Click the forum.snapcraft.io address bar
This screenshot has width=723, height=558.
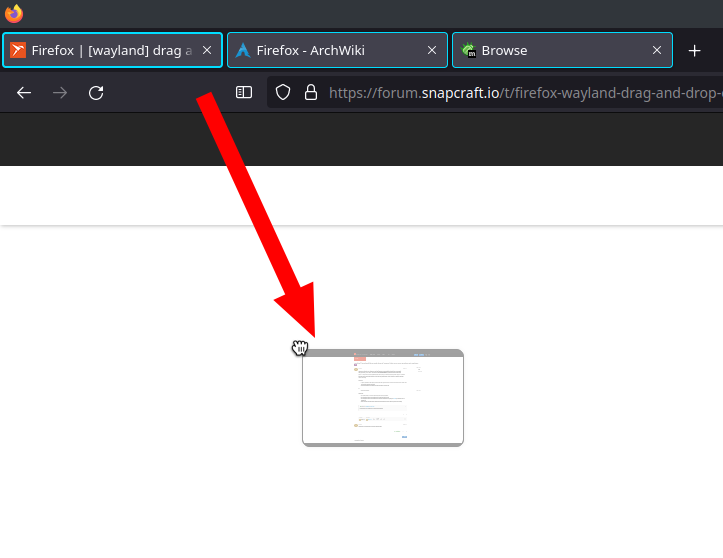click(x=520, y=93)
